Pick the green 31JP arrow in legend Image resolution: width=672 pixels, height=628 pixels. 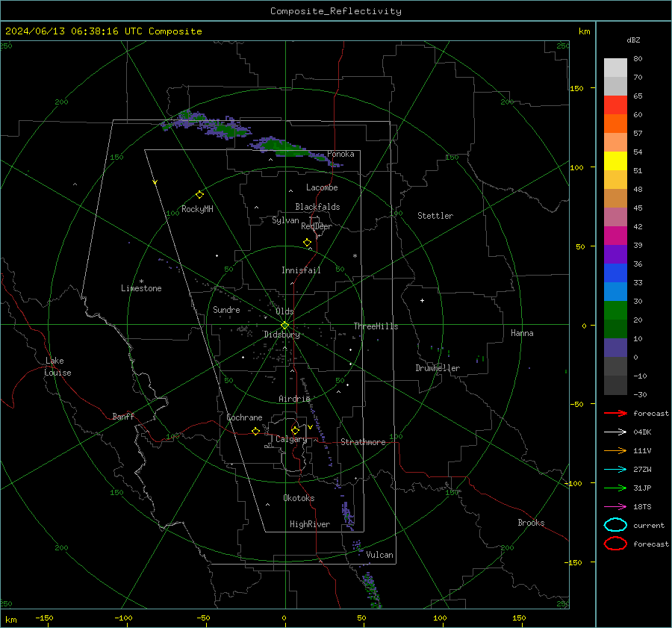[615, 488]
